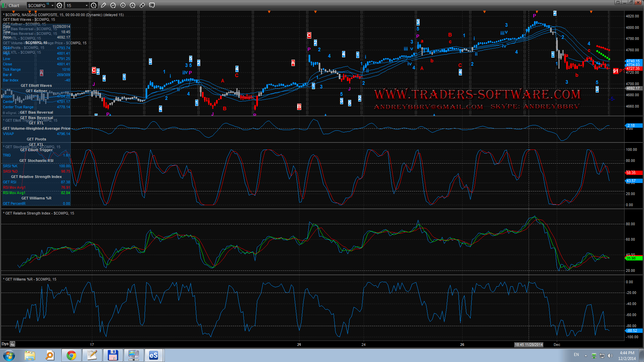The height and width of the screenshot is (362, 644).
Task: Show hidden system tray icons arrow
Action: 586,356
